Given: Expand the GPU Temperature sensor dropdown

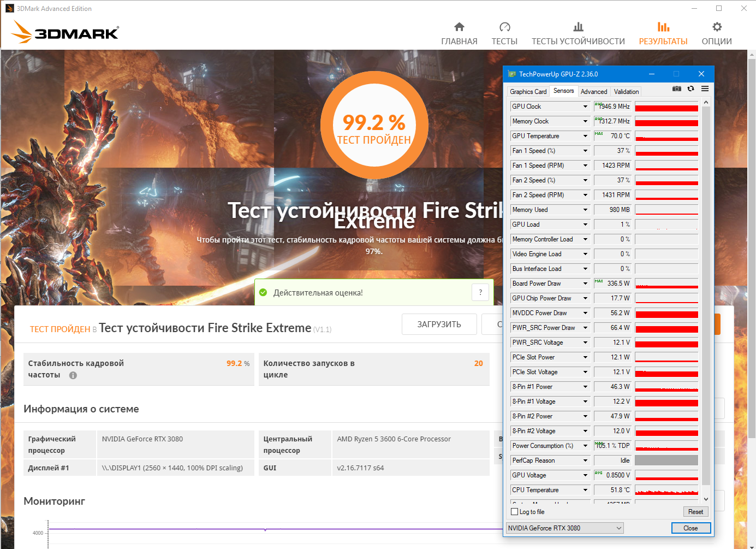Looking at the screenshot, I should tap(585, 136).
